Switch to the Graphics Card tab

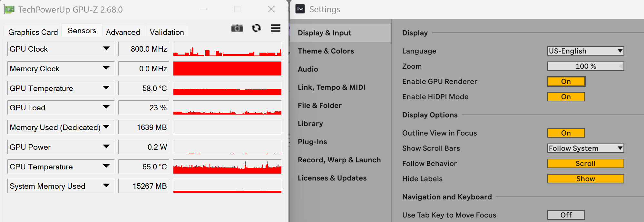33,32
